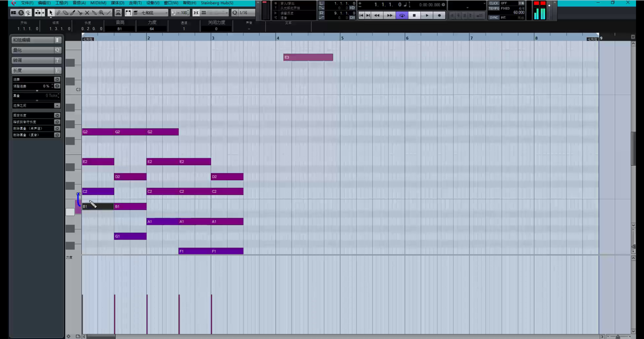Click the Show Info setup icon
This screenshot has width=644, height=339.
coord(13,13)
